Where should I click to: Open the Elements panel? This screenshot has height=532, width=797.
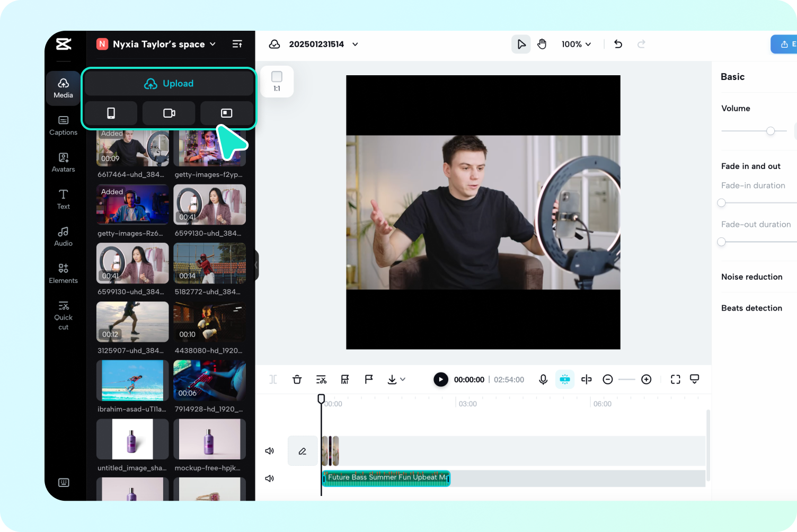click(x=63, y=273)
